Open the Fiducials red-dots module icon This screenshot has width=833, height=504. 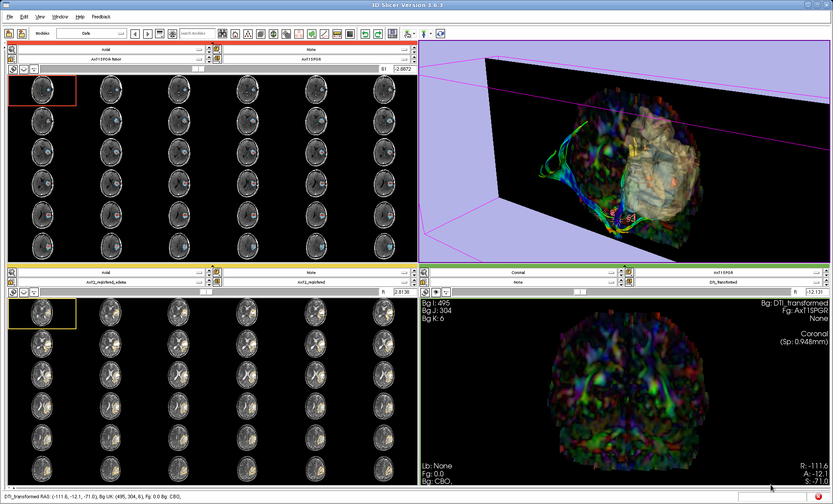(x=299, y=34)
